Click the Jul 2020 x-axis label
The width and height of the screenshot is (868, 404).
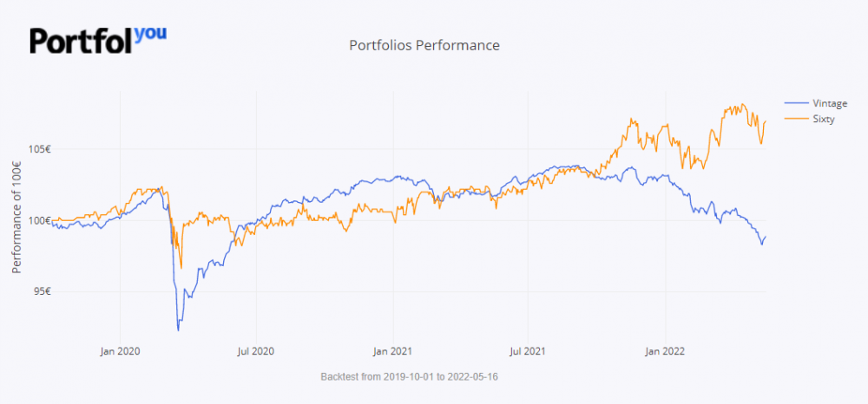click(x=256, y=351)
